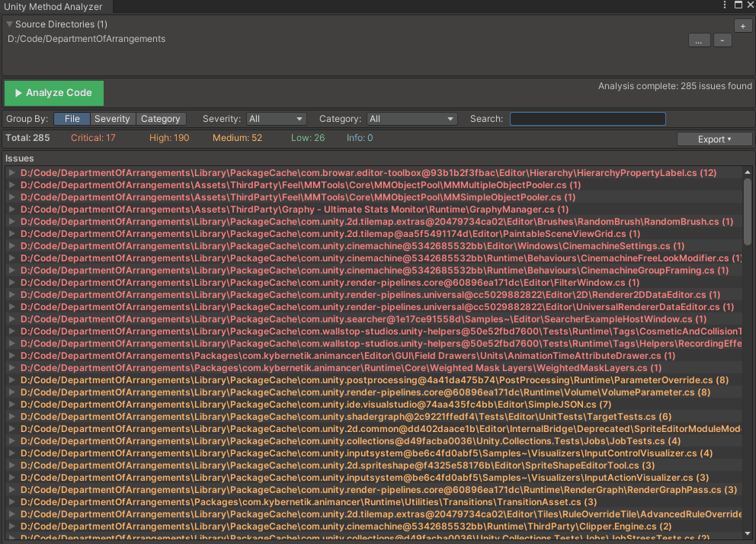
Task: Select the Unity Method Analyzer tab
Action: (50, 6)
